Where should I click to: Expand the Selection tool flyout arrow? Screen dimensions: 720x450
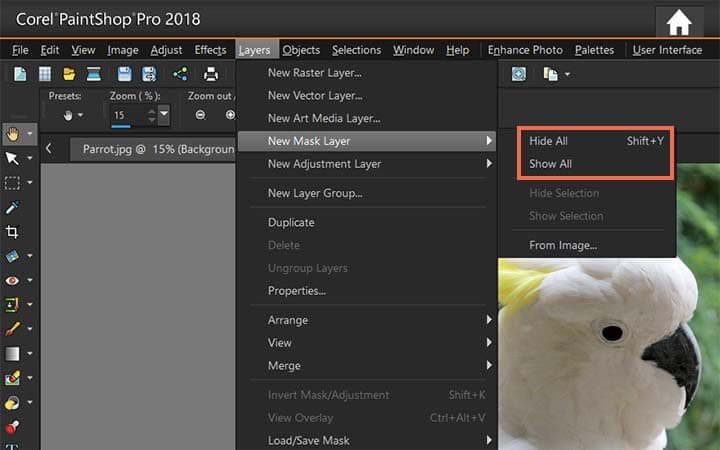pos(30,183)
